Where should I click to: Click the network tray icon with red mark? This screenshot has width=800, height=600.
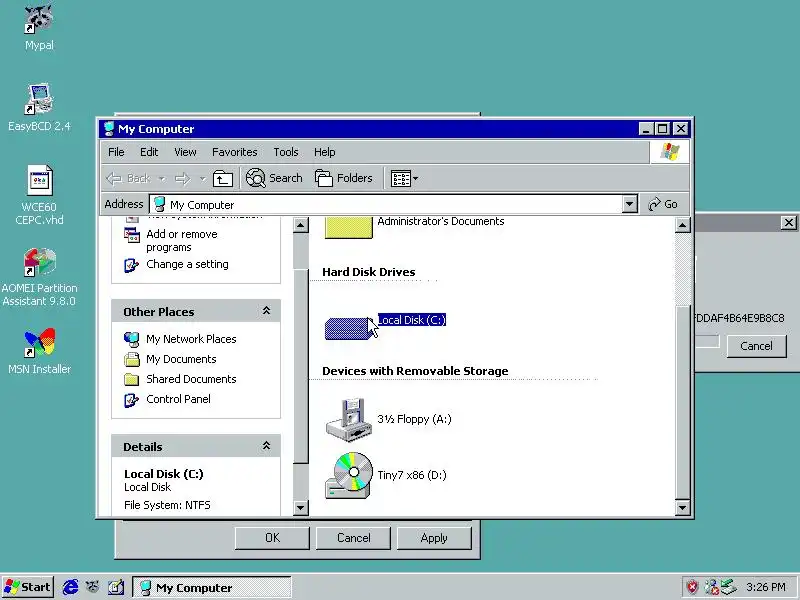pos(711,587)
